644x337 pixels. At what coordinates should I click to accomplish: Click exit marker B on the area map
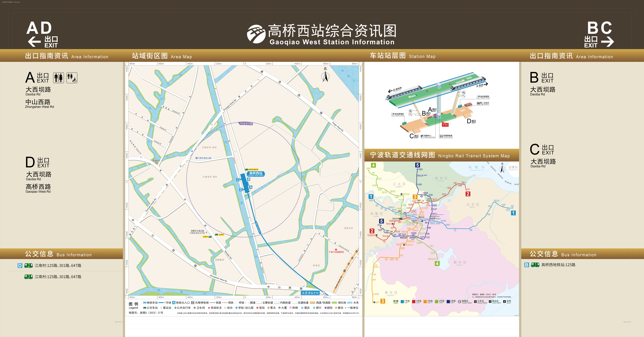pos(248,179)
